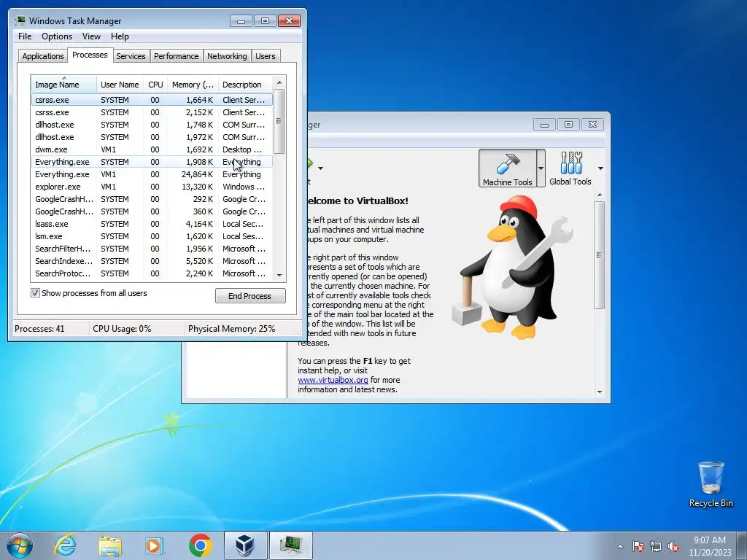Open Windows Media Player from the taskbar
This screenshot has width=747, height=560.
point(154,545)
